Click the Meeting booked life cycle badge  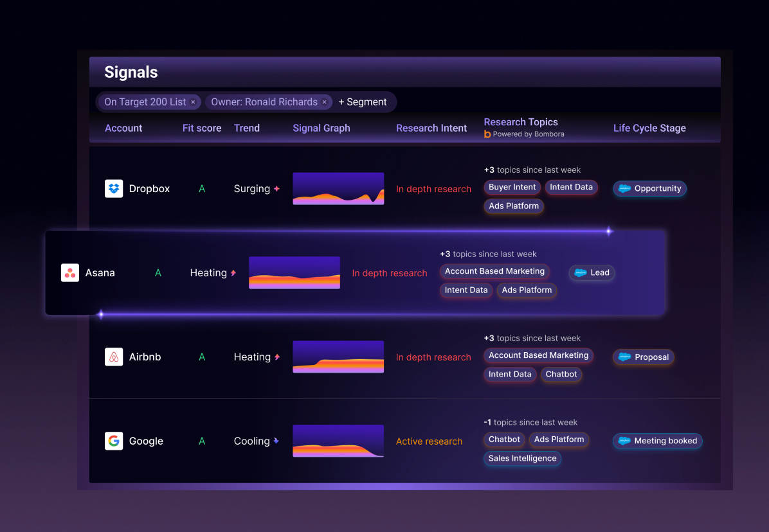(x=658, y=441)
